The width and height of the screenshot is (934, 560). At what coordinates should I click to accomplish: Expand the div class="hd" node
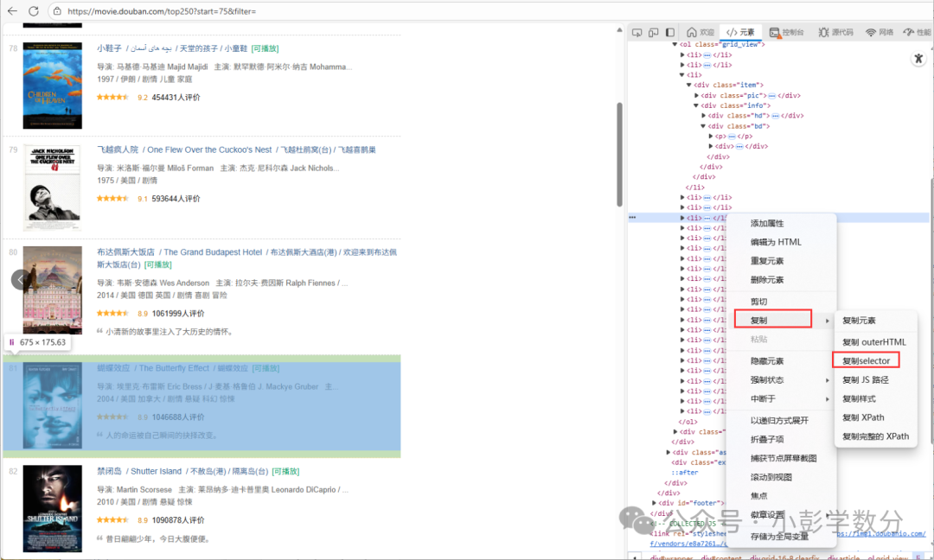703,116
